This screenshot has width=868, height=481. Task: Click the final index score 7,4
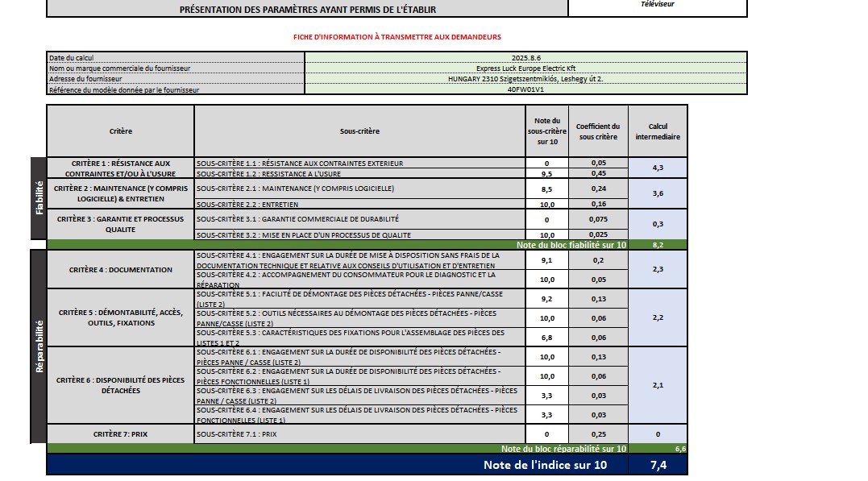(x=658, y=465)
